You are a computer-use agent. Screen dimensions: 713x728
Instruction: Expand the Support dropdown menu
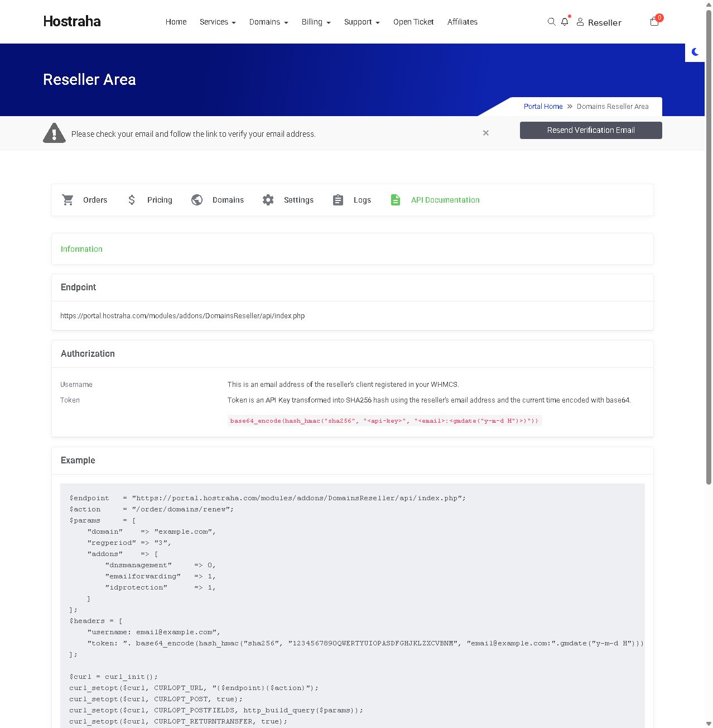tap(362, 22)
